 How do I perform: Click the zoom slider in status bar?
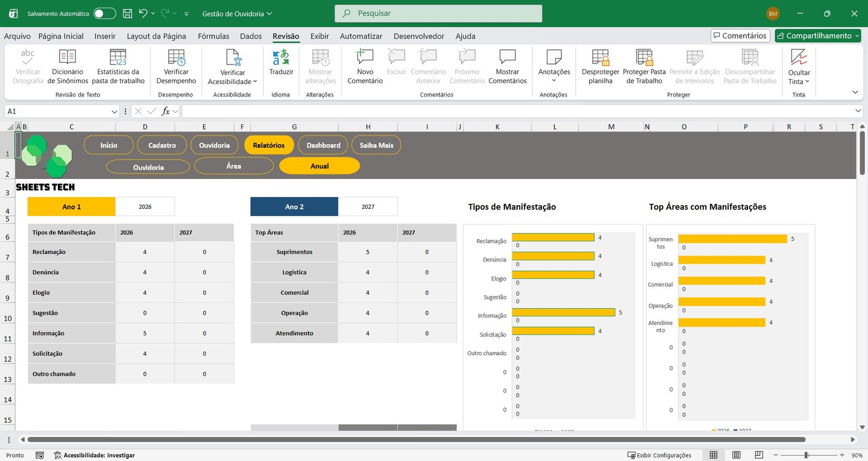[807, 455]
